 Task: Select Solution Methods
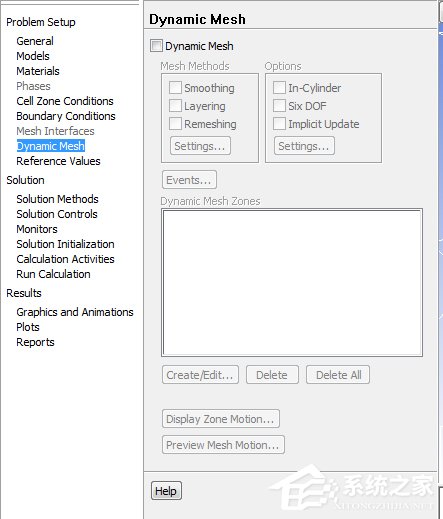[x=57, y=199]
